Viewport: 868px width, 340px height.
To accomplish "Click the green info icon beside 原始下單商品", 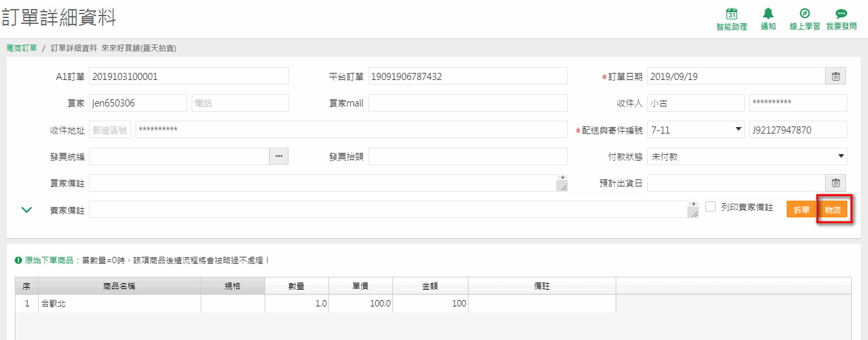I will [18, 261].
